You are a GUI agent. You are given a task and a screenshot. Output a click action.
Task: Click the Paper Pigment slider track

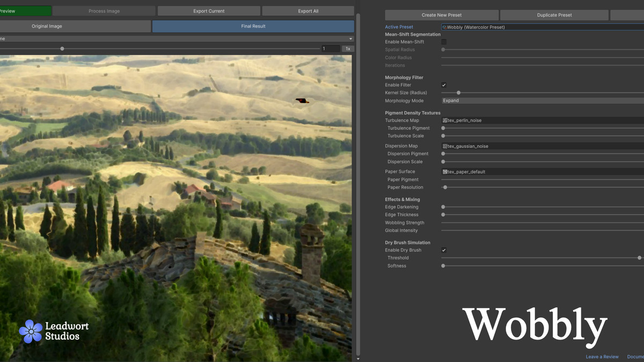542,180
